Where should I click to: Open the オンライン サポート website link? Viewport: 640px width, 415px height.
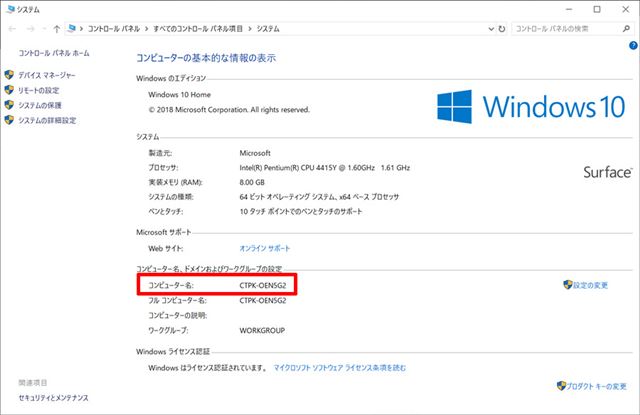tap(264, 248)
